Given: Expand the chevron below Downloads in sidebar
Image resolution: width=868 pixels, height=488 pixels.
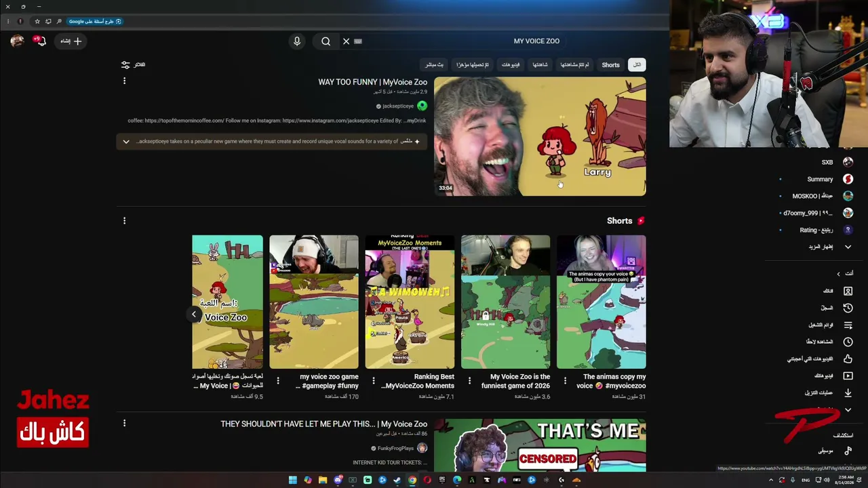Looking at the screenshot, I should pyautogui.click(x=848, y=410).
